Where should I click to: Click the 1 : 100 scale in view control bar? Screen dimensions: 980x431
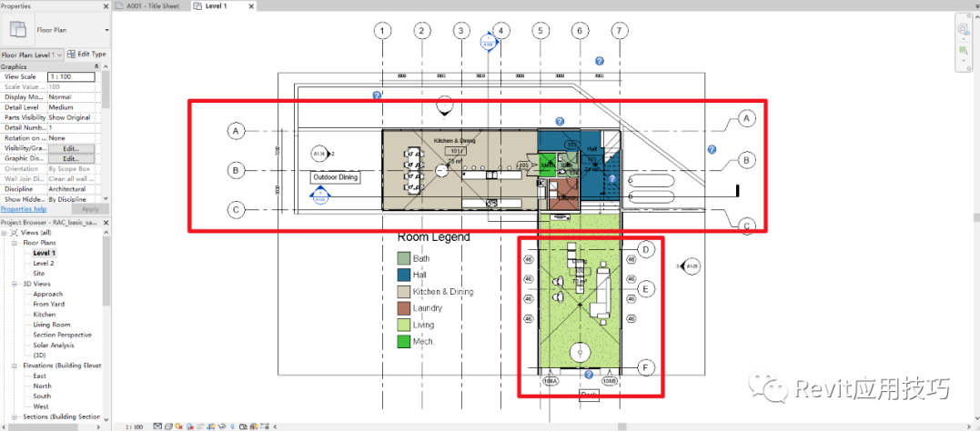(x=135, y=426)
